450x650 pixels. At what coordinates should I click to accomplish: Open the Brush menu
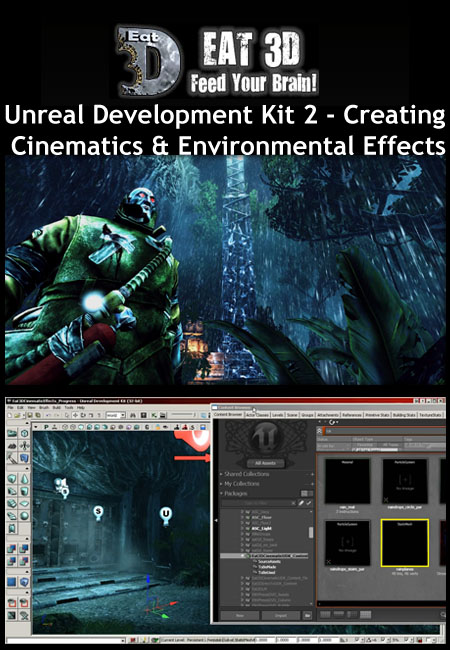point(44,407)
